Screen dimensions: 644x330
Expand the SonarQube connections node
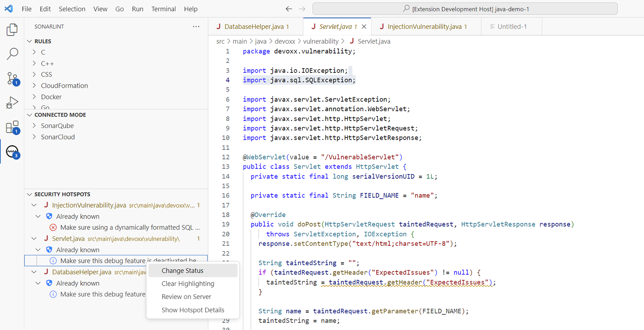[x=34, y=126]
